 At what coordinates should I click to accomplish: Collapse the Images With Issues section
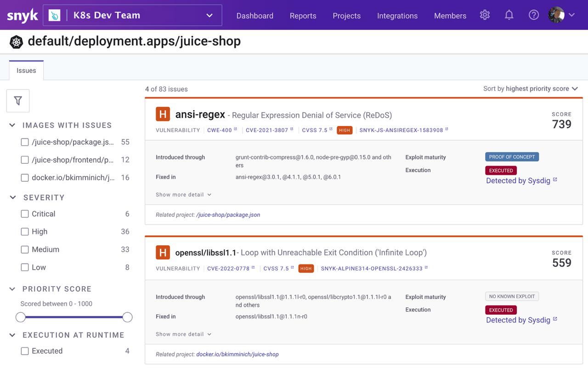coord(12,125)
